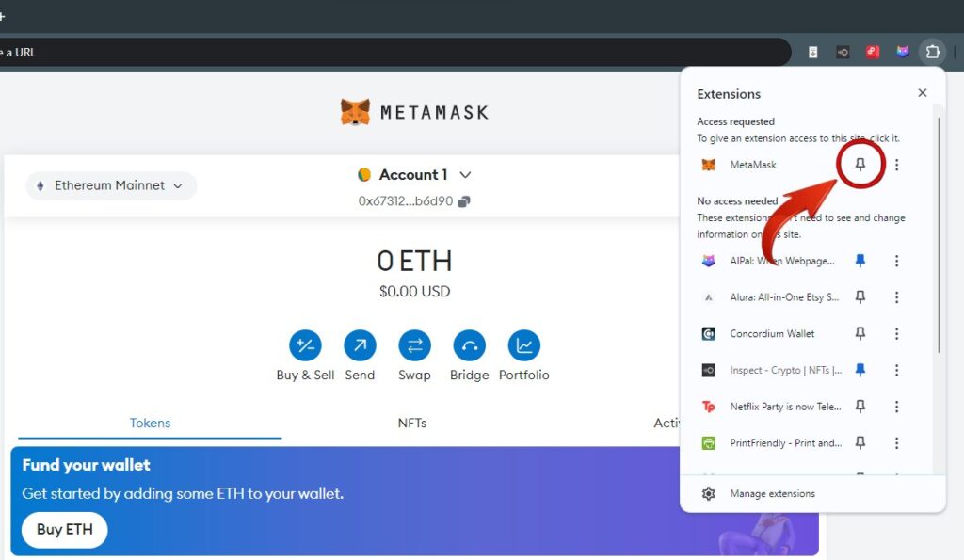Open the Ethereum Mainnet network dropdown
The width and height of the screenshot is (964, 560).
point(111,185)
